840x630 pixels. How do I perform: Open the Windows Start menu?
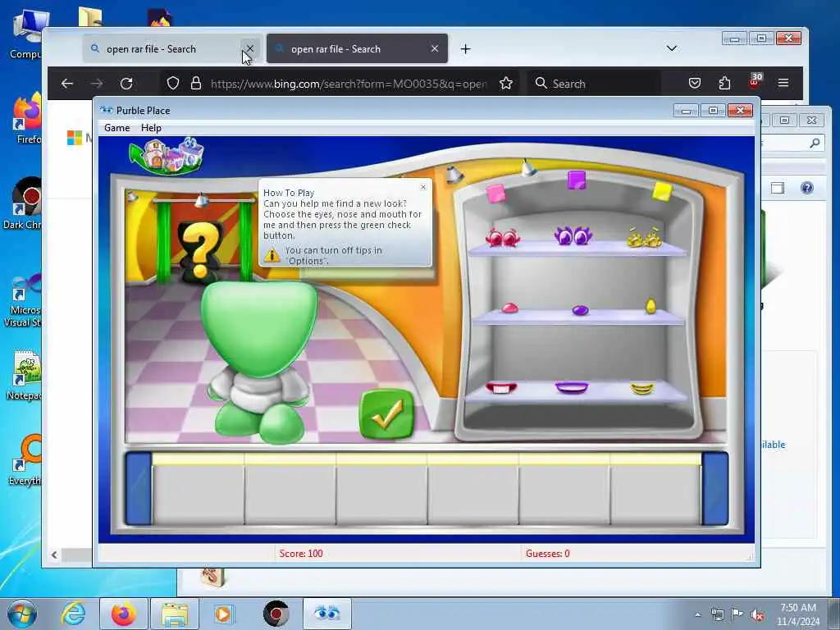(22, 614)
